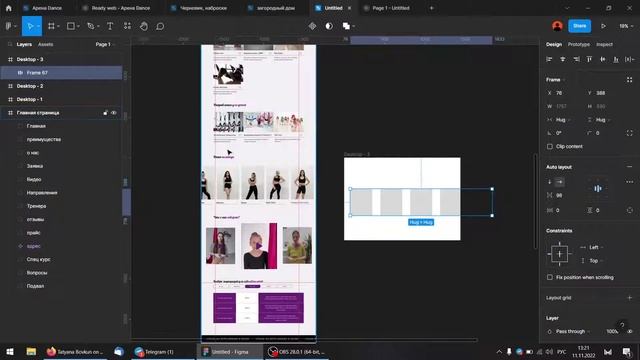
Task: Select the Move tool
Action: pyautogui.click(x=29, y=26)
